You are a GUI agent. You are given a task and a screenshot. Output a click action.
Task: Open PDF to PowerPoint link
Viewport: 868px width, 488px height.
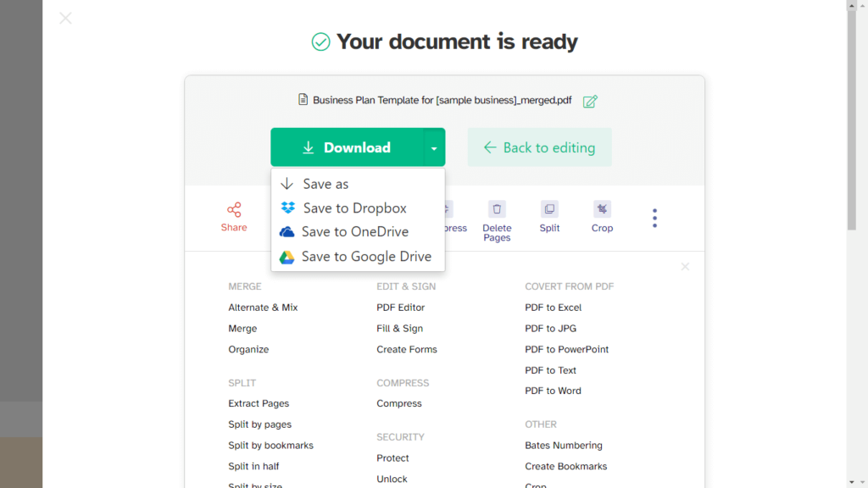tap(566, 350)
